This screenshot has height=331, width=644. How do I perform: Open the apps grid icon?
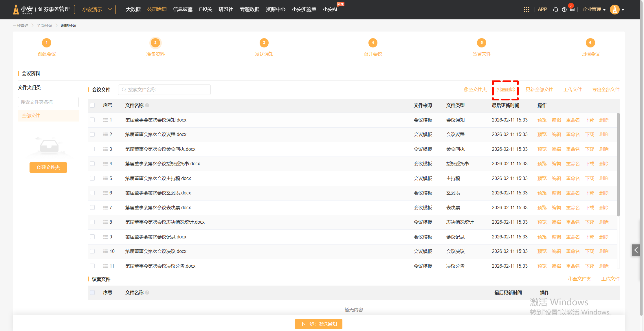(x=526, y=10)
